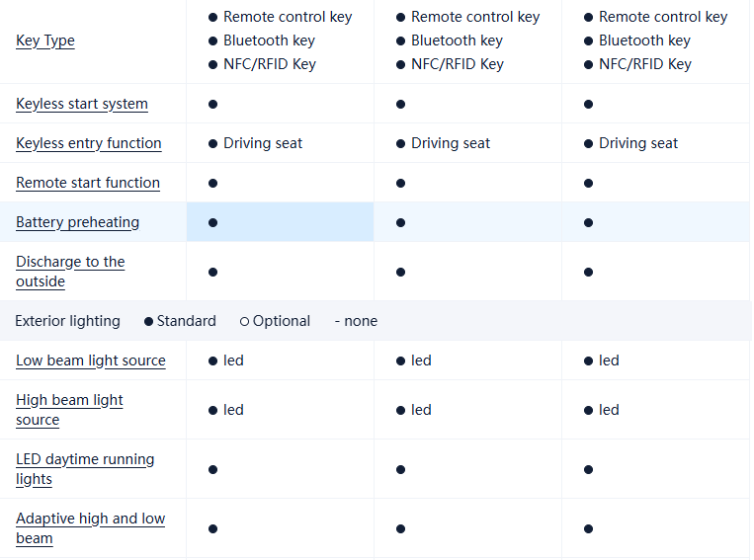Click the Optional hollow-circle legend icon
Screen dimensions: 754x560
(244, 321)
